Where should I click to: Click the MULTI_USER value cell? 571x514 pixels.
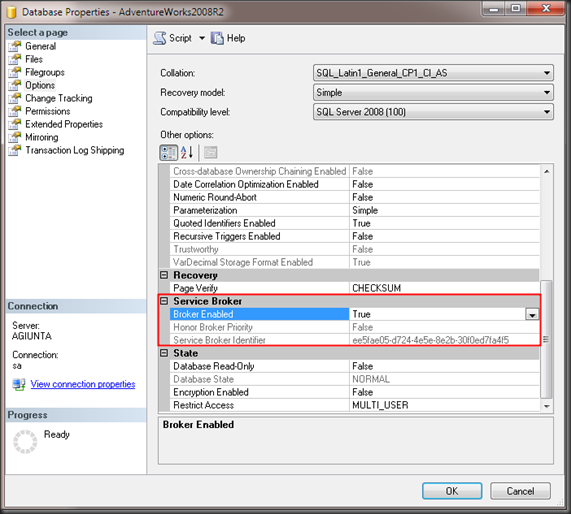pos(444,405)
